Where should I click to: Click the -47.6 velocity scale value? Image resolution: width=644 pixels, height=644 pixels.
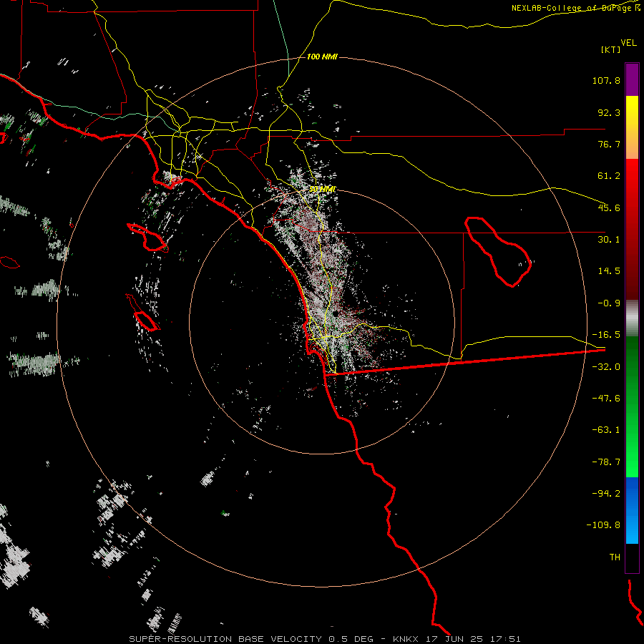(x=606, y=399)
